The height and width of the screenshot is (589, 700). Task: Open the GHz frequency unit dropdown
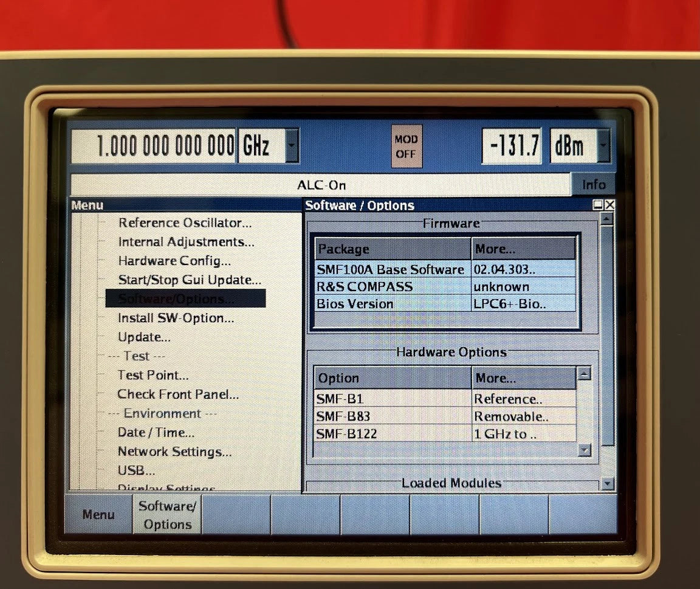[292, 146]
